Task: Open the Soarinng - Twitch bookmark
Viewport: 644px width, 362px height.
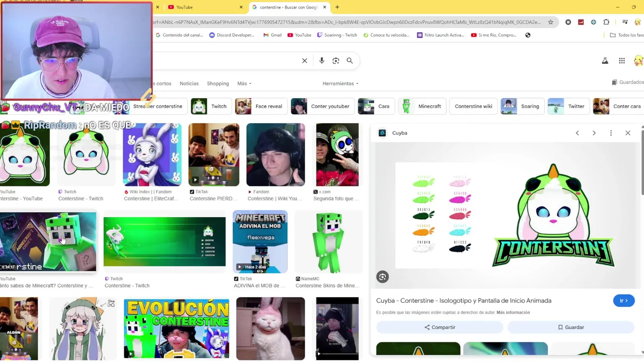Action: (x=337, y=35)
